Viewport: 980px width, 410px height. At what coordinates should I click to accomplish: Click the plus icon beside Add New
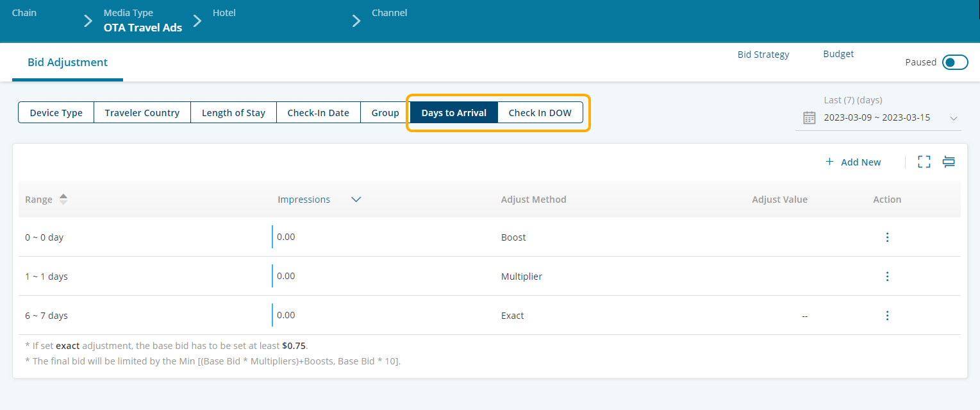(829, 162)
